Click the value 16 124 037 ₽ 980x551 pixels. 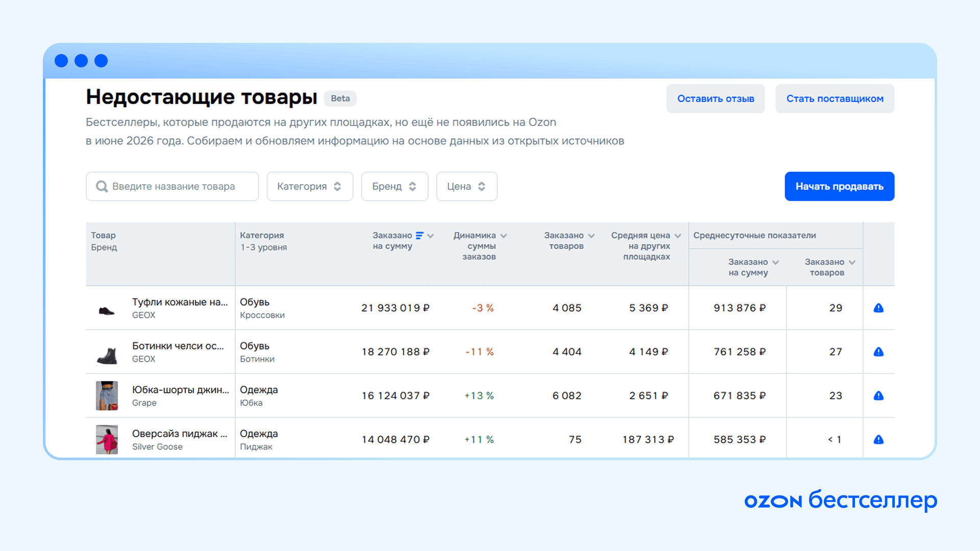(396, 395)
